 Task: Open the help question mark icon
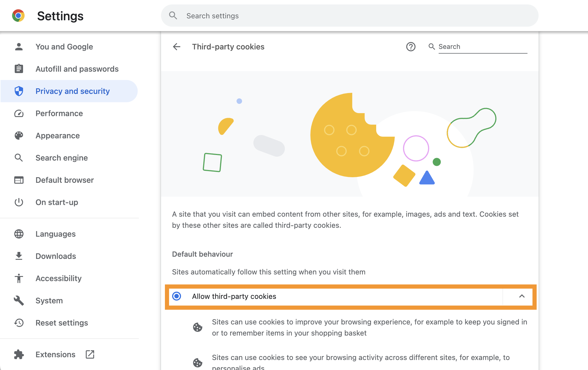point(411,47)
